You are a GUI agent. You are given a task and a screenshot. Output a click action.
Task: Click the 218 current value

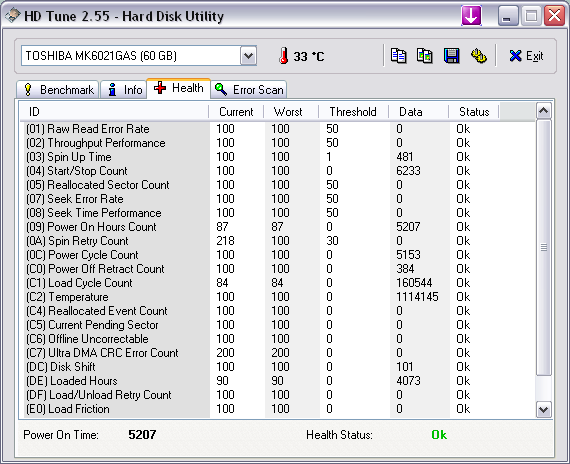[x=225, y=241]
